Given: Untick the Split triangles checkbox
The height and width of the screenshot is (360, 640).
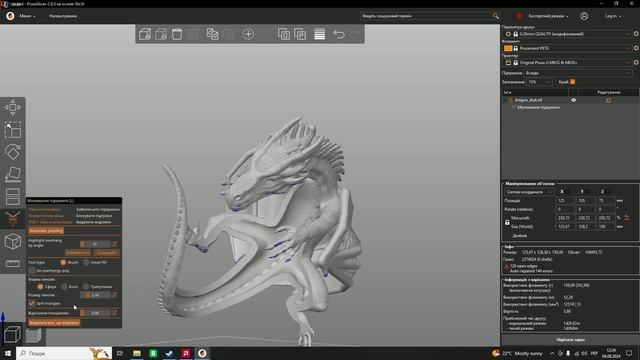Looking at the screenshot, I should 32,303.
